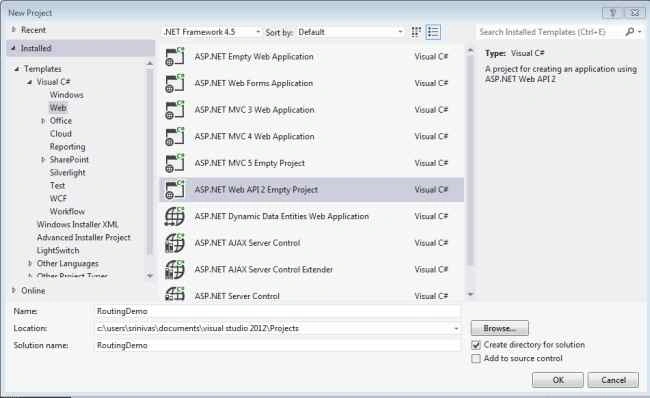Expand the Office tree node
Screen dimensions: 650x398
pos(43,121)
